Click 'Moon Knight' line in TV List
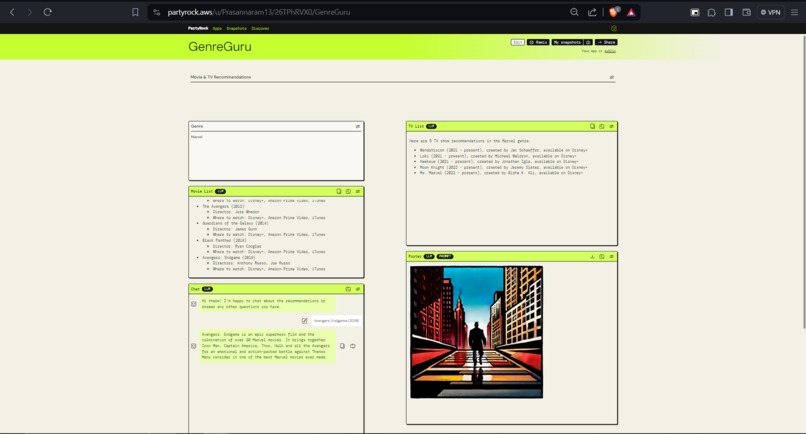Image resolution: width=806 pixels, height=434 pixels. [x=503, y=167]
